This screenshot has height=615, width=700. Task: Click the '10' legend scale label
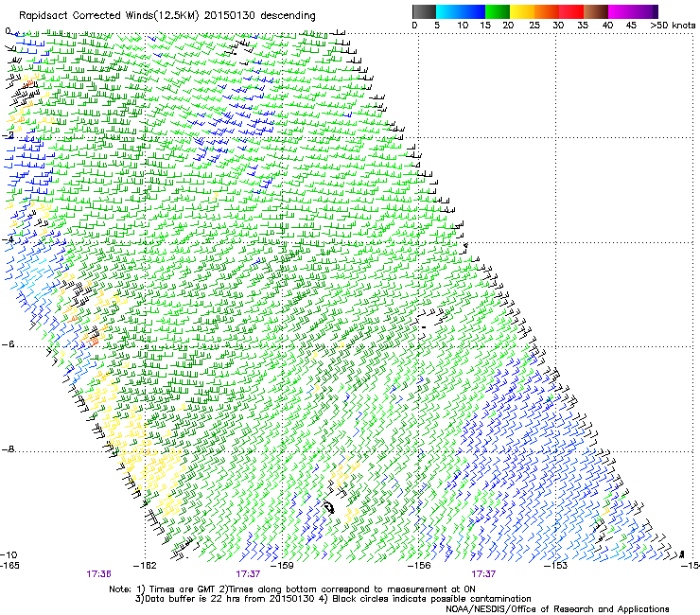(463, 26)
